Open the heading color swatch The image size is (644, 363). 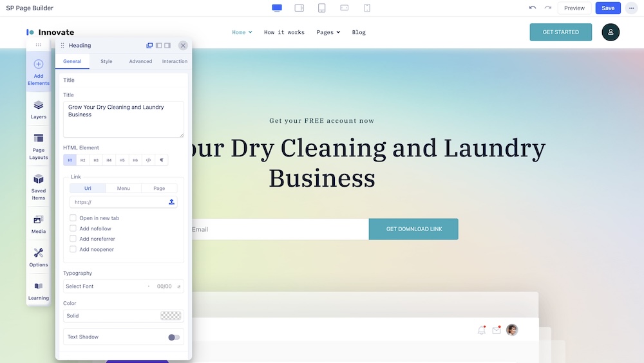point(171,316)
